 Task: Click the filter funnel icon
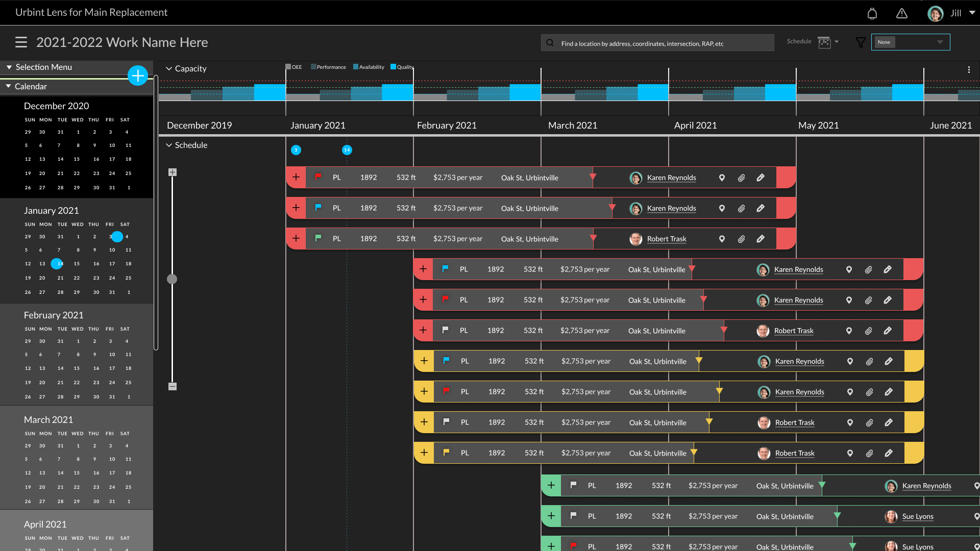[861, 42]
